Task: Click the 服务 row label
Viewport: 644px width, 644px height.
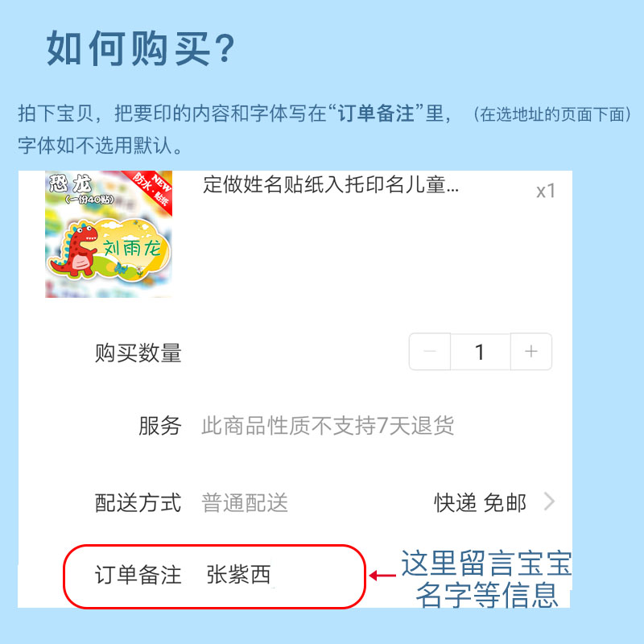Action: click(159, 426)
